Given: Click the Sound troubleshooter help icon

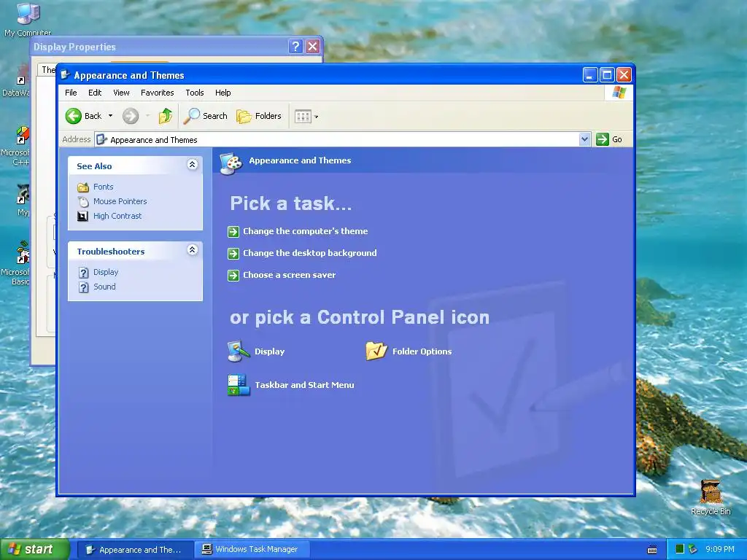Looking at the screenshot, I should point(83,287).
